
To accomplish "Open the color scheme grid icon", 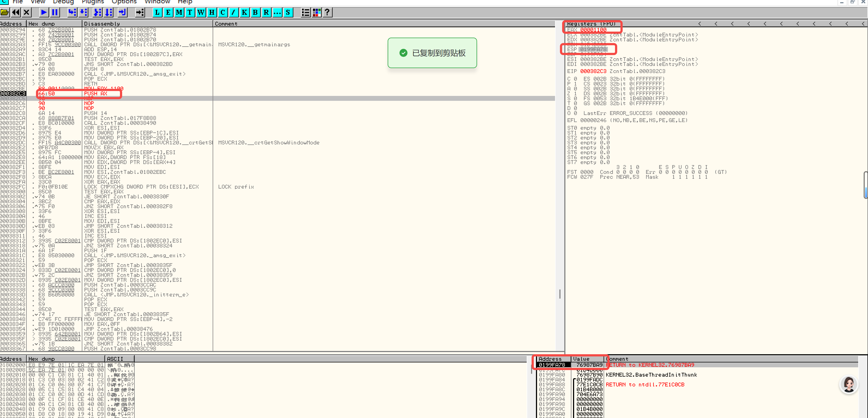I will (x=317, y=13).
